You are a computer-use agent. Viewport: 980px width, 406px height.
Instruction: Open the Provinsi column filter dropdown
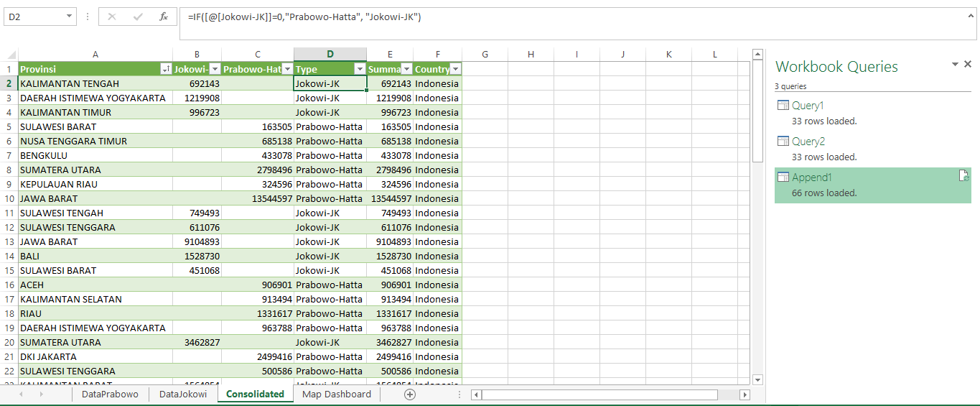click(x=166, y=69)
